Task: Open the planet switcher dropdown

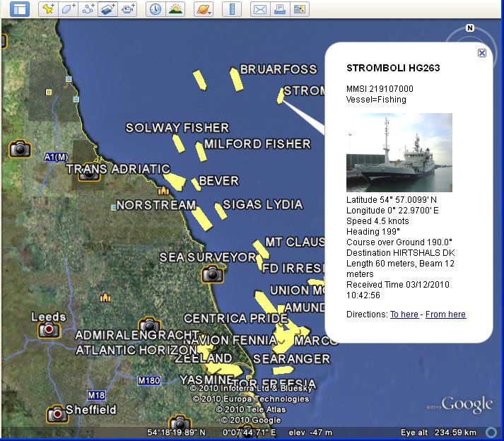Action: coord(204,8)
